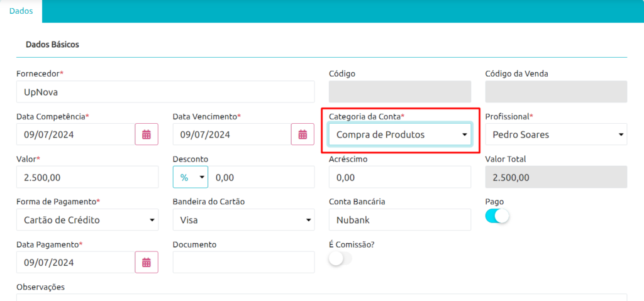Change the Bandeira do Cartão from Visa

pyautogui.click(x=243, y=220)
